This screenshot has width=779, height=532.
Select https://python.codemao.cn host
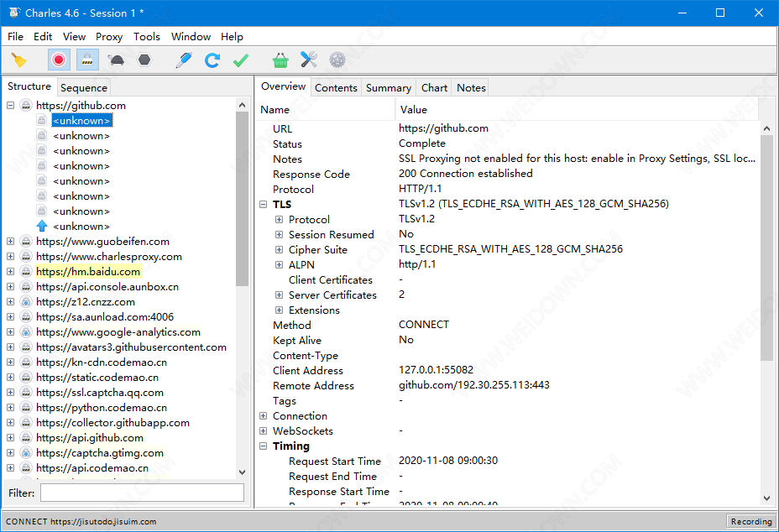[x=102, y=407]
